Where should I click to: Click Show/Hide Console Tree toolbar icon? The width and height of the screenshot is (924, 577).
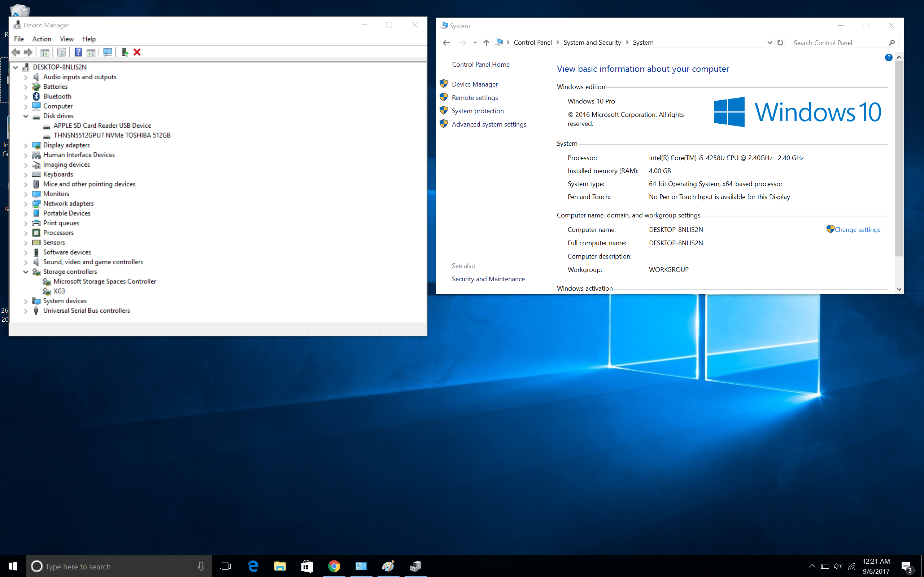45,52
